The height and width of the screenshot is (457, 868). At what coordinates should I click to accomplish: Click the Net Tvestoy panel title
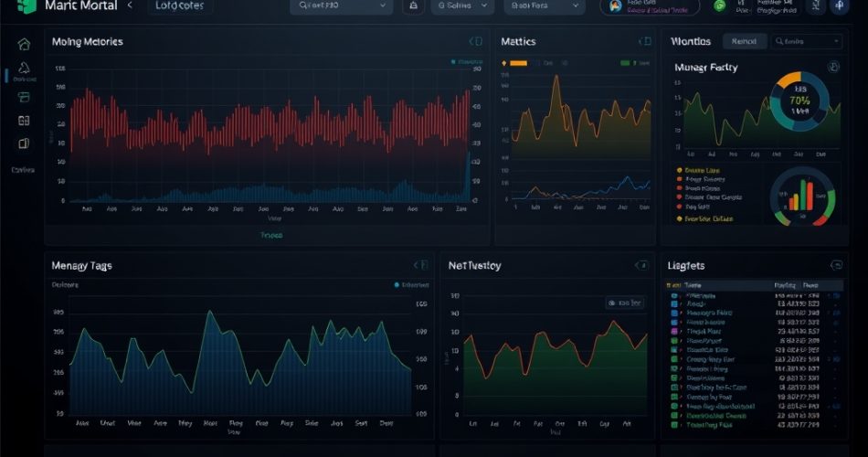coord(474,266)
